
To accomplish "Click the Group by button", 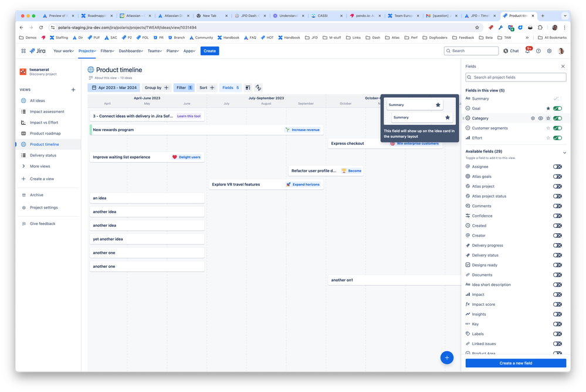I will point(157,88).
